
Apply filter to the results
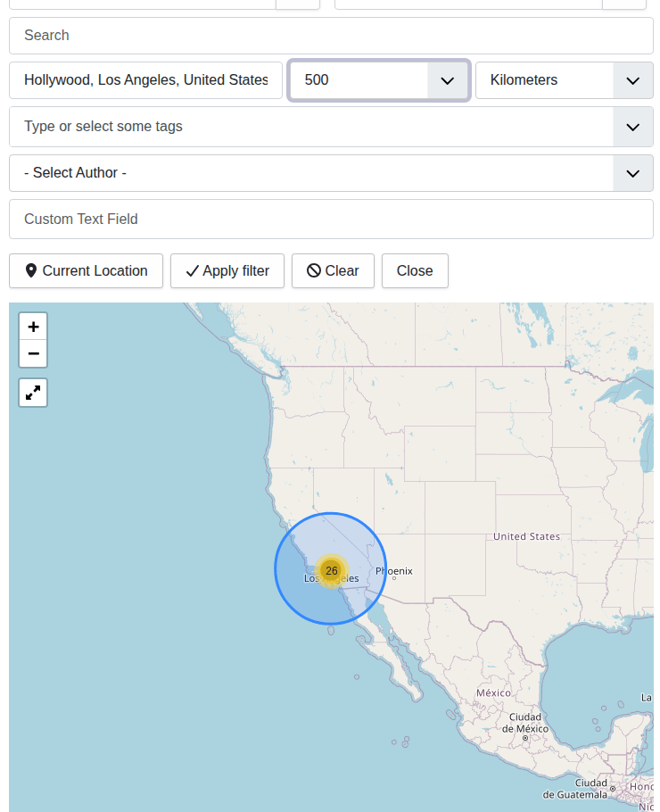pos(227,271)
